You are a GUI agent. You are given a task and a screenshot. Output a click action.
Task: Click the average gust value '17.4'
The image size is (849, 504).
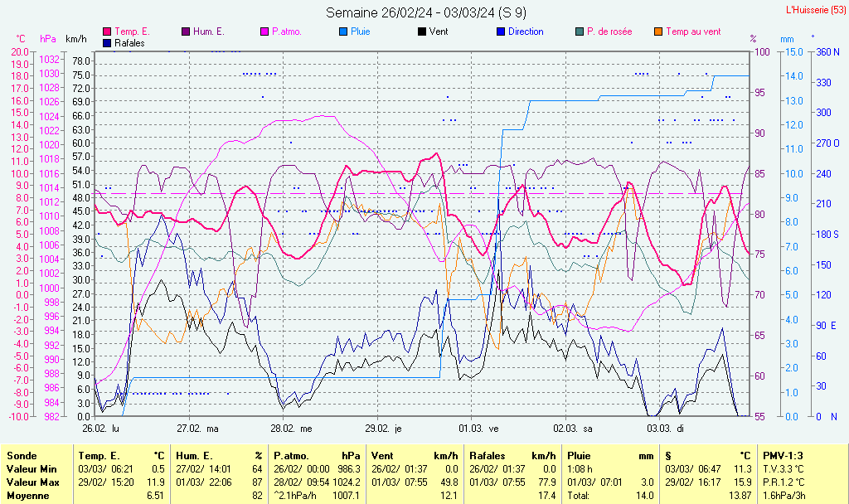[x=547, y=496]
